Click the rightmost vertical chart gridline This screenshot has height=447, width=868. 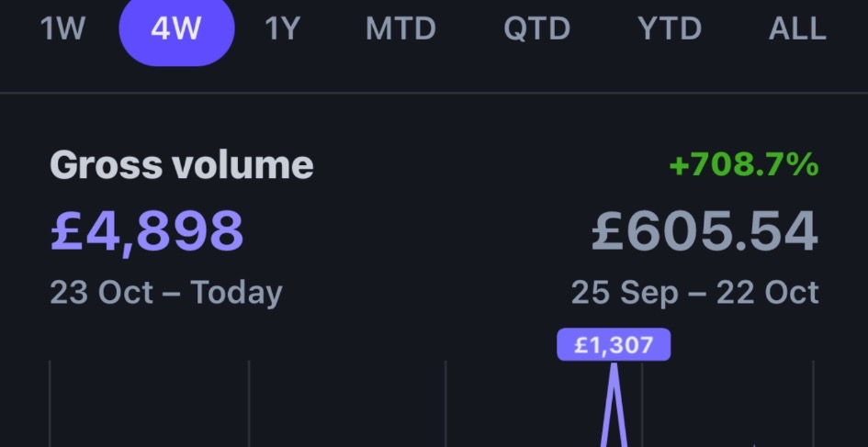coord(813,404)
